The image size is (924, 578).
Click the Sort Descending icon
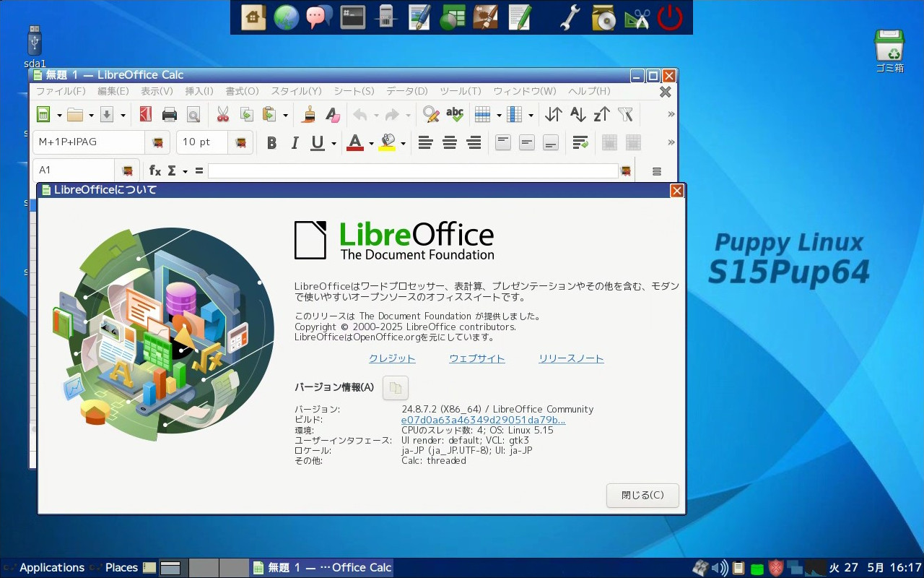pyautogui.click(x=601, y=114)
